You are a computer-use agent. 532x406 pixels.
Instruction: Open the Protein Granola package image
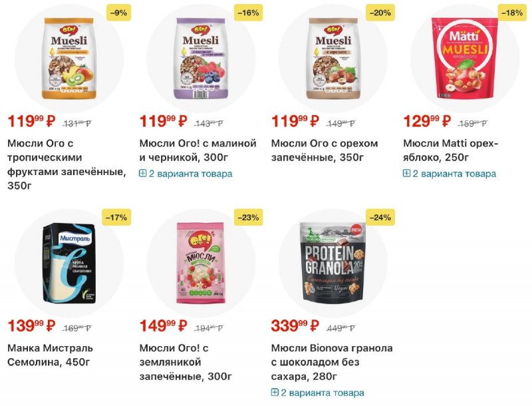click(332, 262)
